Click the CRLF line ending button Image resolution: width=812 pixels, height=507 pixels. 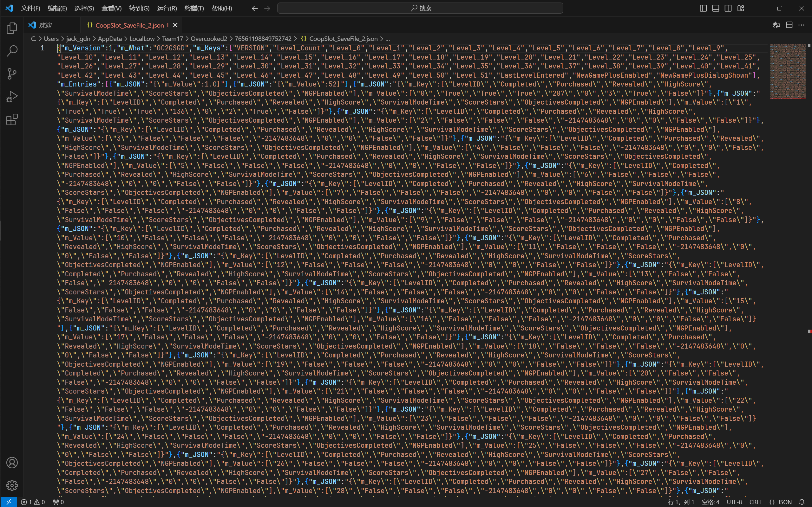point(756,502)
